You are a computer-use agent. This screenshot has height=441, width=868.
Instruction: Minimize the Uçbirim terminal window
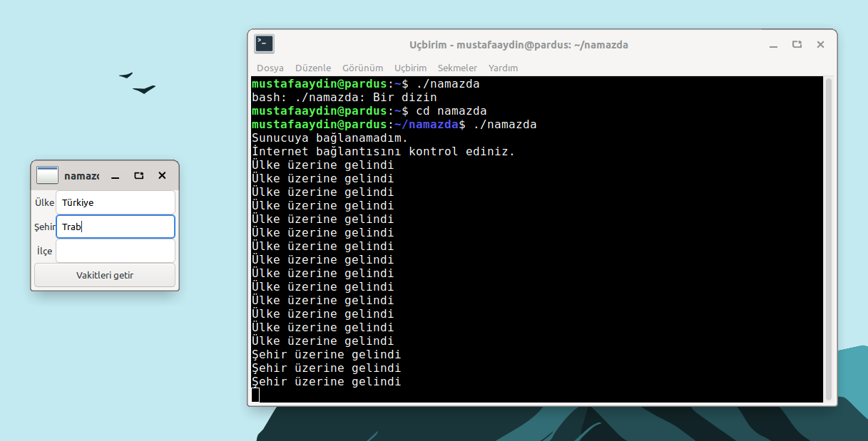[x=773, y=45]
